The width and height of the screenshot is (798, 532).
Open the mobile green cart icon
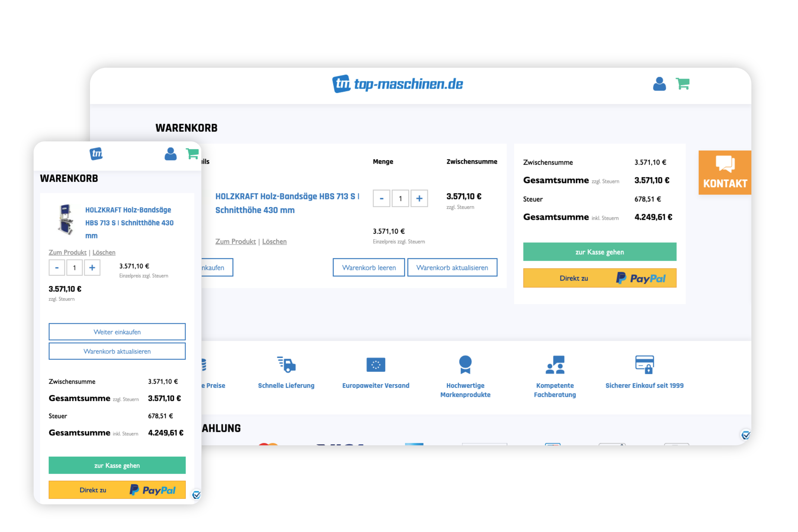192,154
